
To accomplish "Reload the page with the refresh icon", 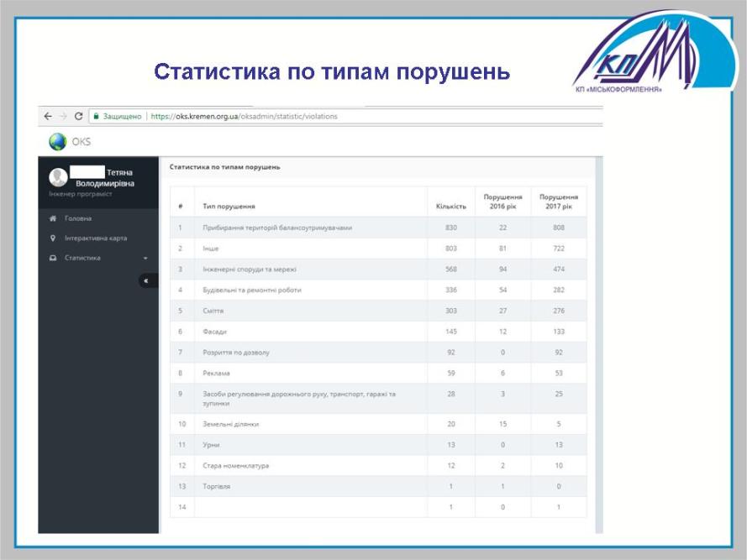I will click(79, 117).
